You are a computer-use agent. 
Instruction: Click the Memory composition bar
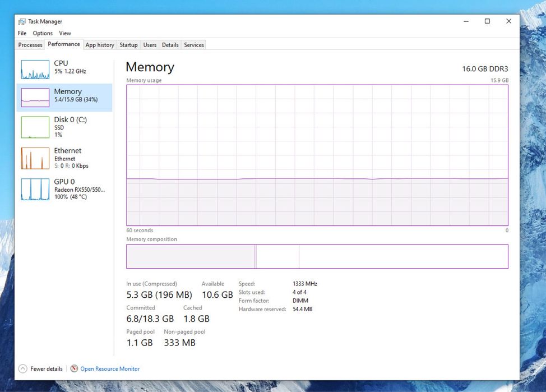point(317,256)
